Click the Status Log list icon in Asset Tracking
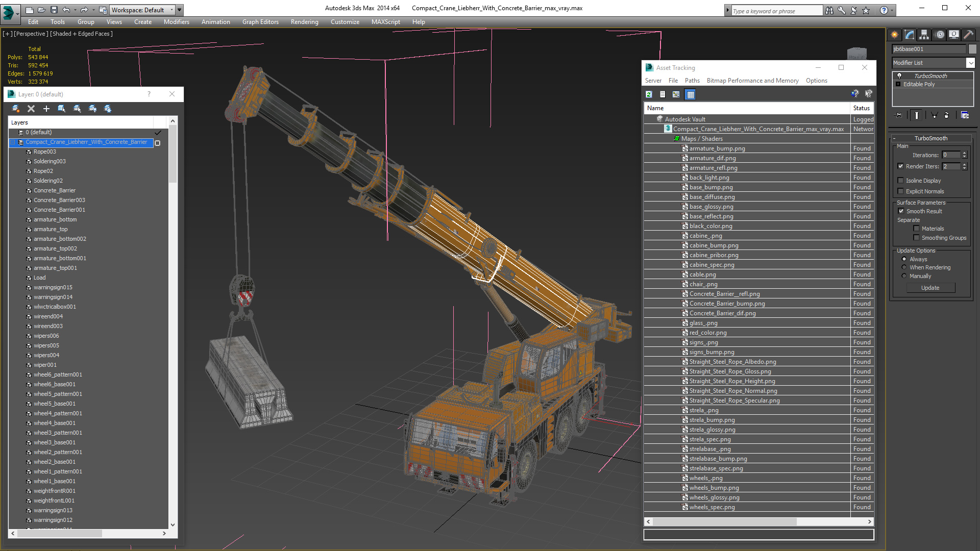Image resolution: width=980 pixels, height=551 pixels. tap(663, 94)
